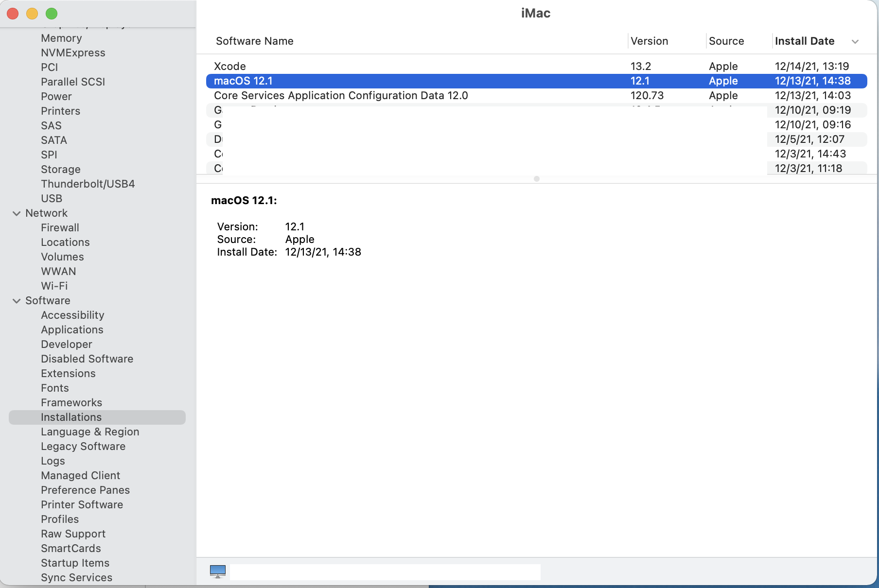Open Language & Region in the sidebar
Image resolution: width=879 pixels, height=588 pixels.
pyautogui.click(x=90, y=432)
